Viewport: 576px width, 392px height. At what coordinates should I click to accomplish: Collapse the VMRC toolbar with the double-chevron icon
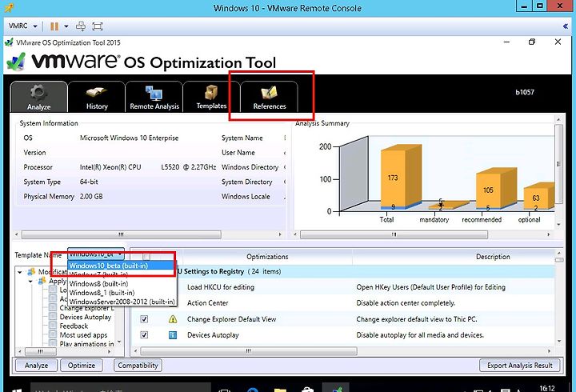coord(566,26)
